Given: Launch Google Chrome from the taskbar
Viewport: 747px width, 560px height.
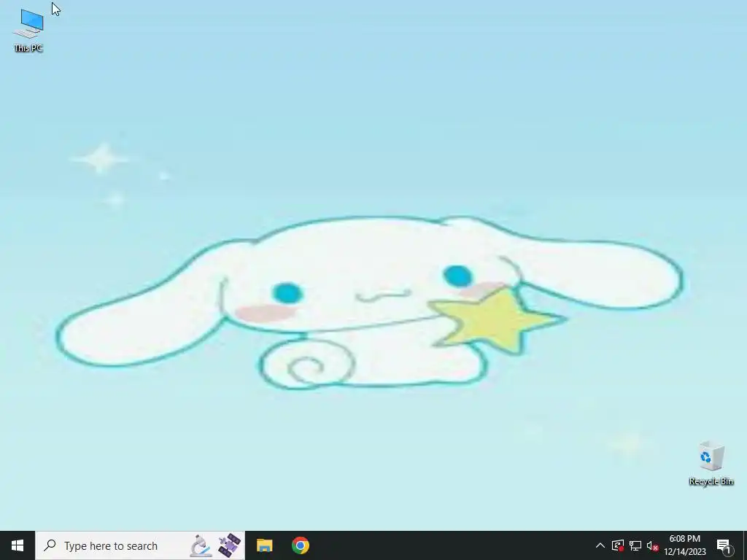Looking at the screenshot, I should coord(301,545).
